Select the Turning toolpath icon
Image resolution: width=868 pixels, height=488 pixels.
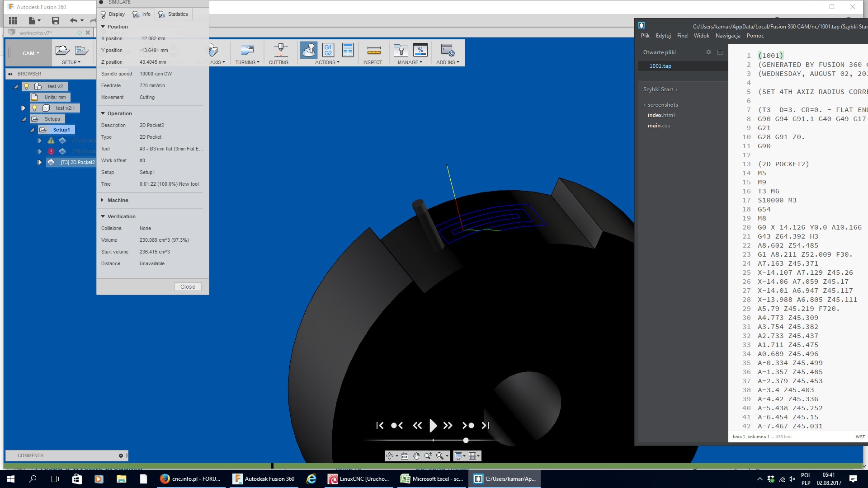[x=247, y=50]
